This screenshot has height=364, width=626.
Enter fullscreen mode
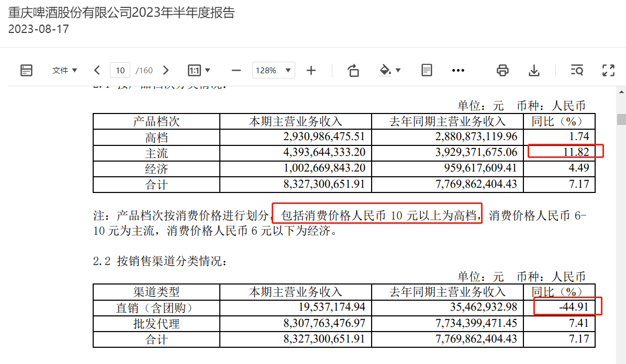point(608,70)
